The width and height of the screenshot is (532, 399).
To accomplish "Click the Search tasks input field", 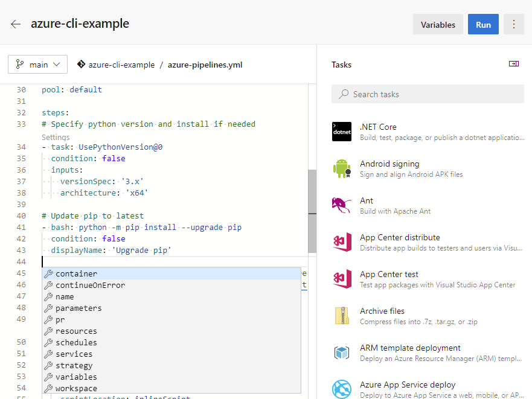I will click(428, 94).
